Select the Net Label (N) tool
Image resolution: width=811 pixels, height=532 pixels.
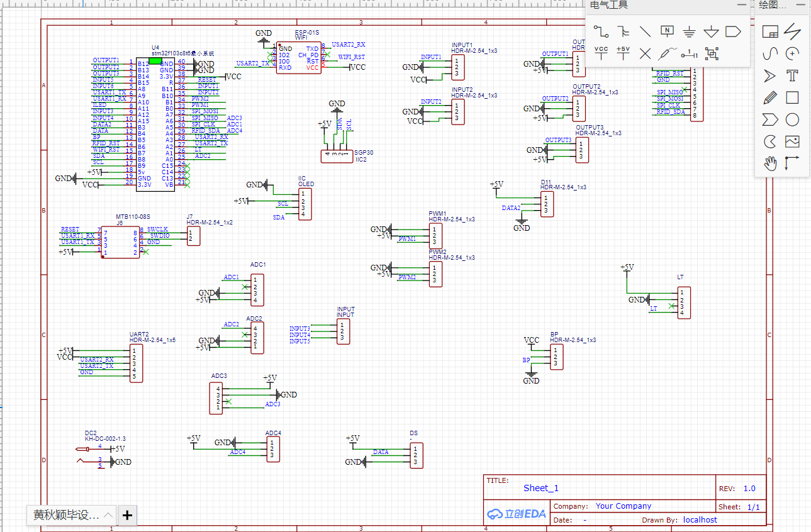668,31
